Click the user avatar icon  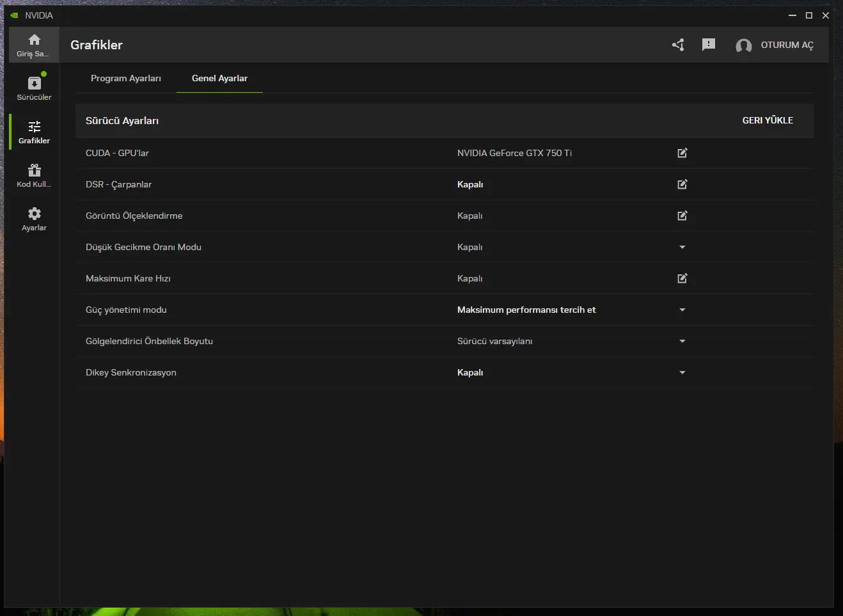(x=743, y=45)
